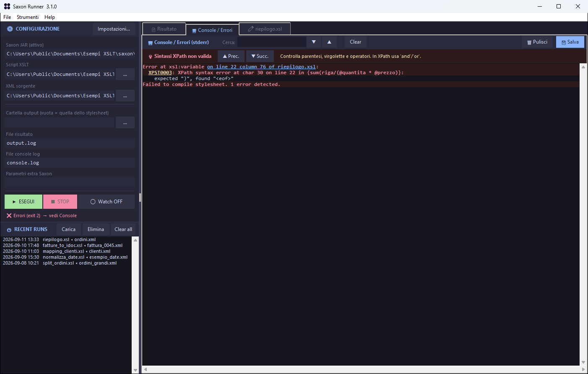This screenshot has width=588, height=374.
Task: Click the Saxon JAR path field
Action: [x=70, y=54]
